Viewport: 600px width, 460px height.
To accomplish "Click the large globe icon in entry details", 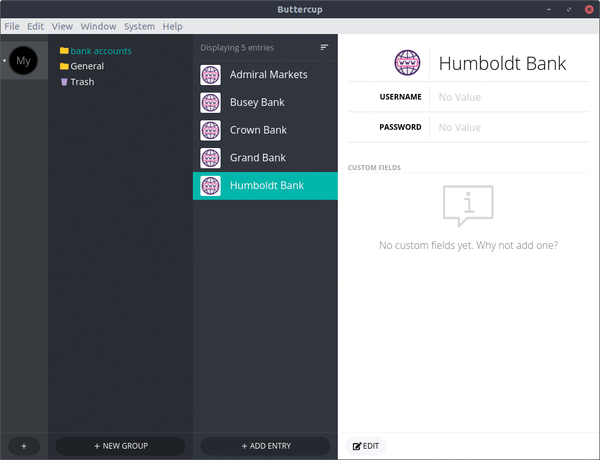I will coord(407,63).
